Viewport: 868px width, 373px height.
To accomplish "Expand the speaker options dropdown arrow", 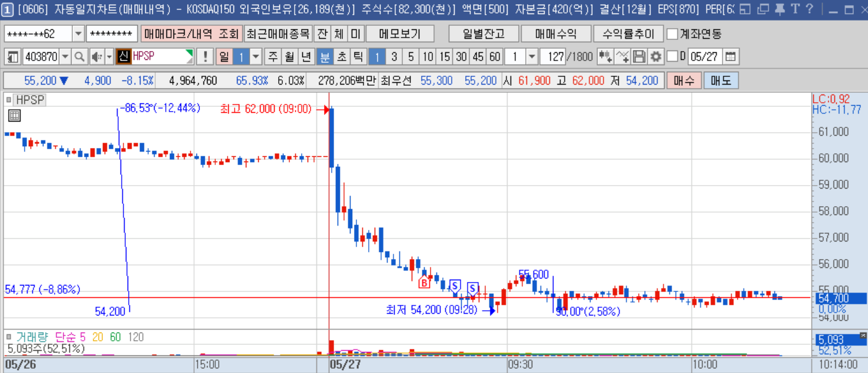I will pyautogui.click(x=109, y=57).
